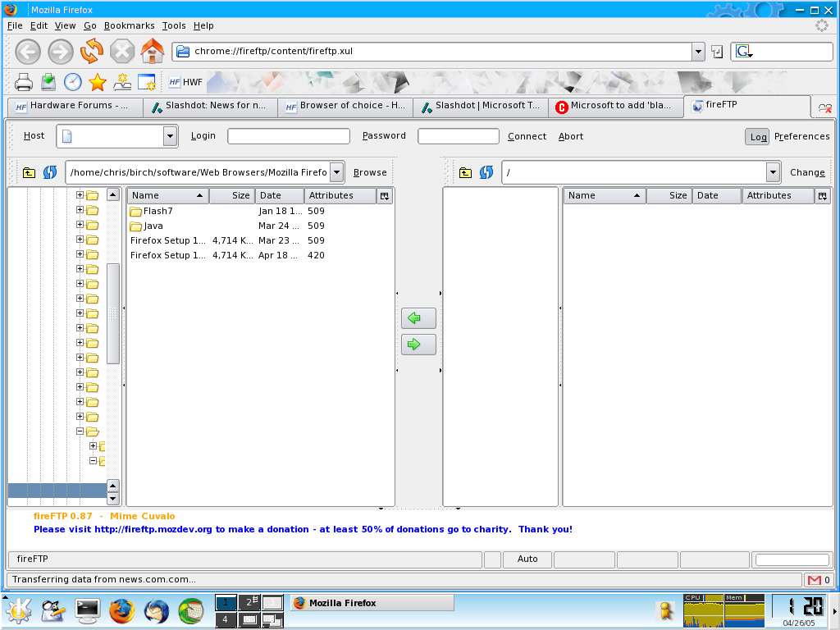Screen dimensions: 840x630
Task: Expand the nested collapsed subfolder in local tree
Action: coord(93,445)
